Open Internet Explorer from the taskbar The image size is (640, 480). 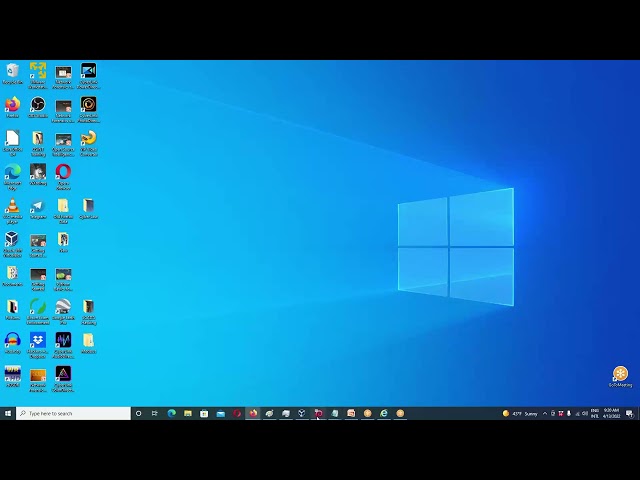click(x=384, y=413)
